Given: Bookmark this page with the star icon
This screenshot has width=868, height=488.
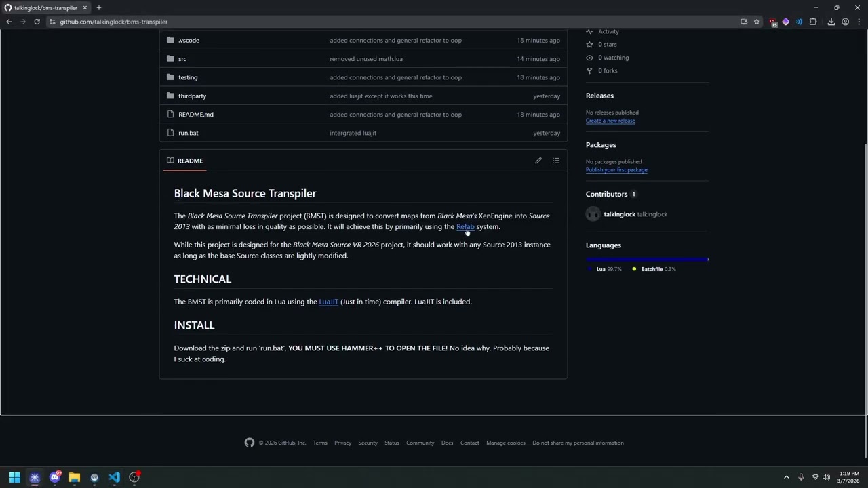Looking at the screenshot, I should point(757,22).
